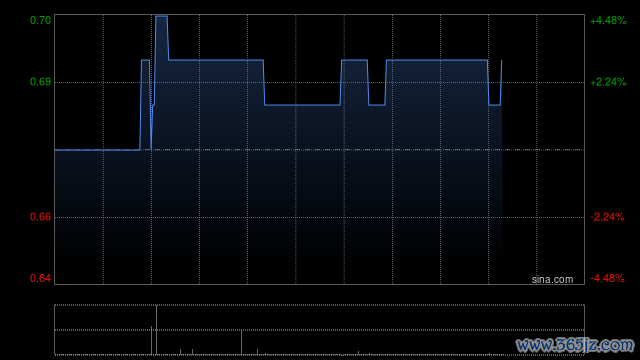Click the sina.com watermark text
This screenshot has width=640, height=360.
[x=552, y=279]
